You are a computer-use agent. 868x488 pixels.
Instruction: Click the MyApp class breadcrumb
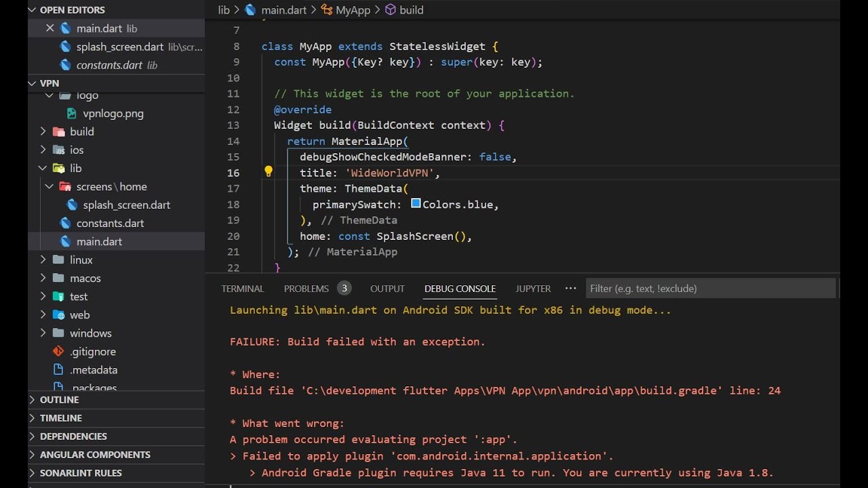[345, 10]
